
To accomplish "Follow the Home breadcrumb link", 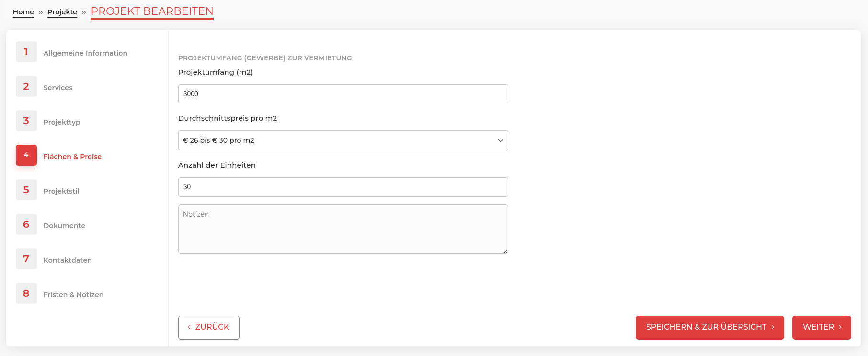I will [x=23, y=12].
